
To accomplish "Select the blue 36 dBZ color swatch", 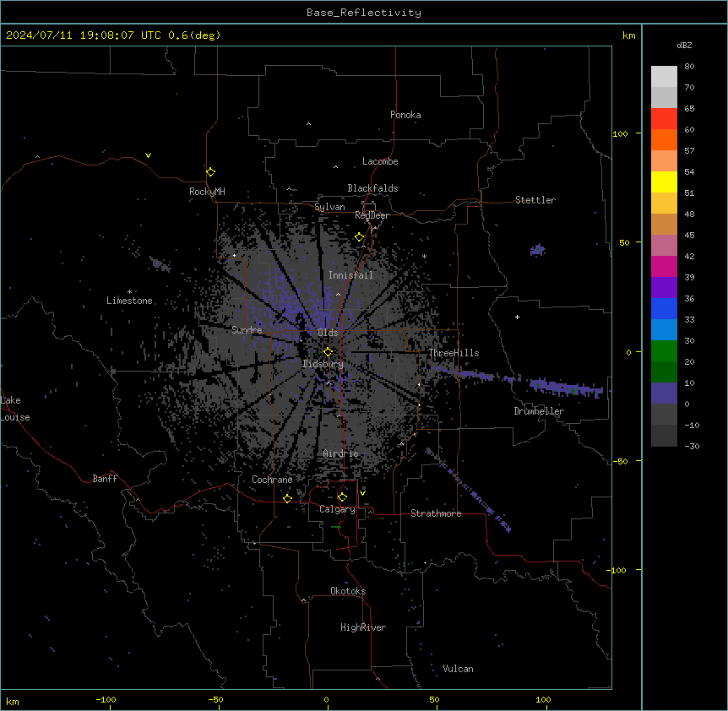I will [x=664, y=308].
